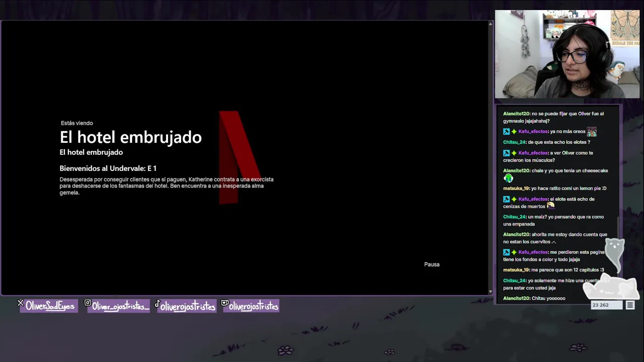Click the green sparkle badge on 'me perdieron esta pagina' message
644x362 pixels.
tap(514, 252)
